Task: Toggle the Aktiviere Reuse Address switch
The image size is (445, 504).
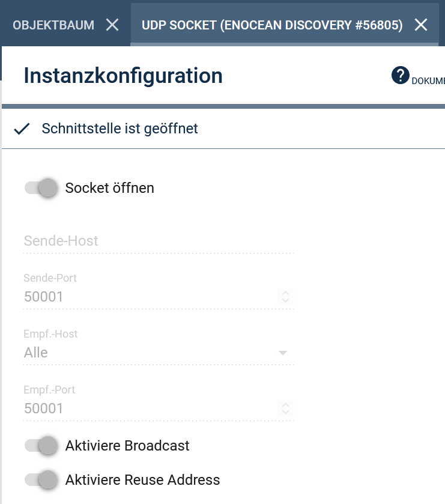Action: point(41,480)
